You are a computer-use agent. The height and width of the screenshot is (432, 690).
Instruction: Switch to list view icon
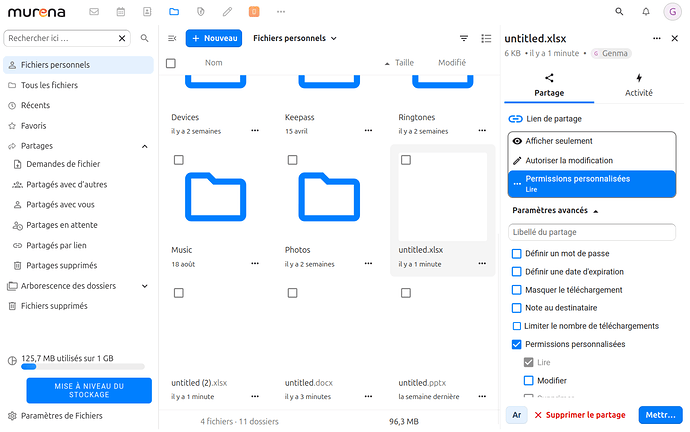coord(486,39)
